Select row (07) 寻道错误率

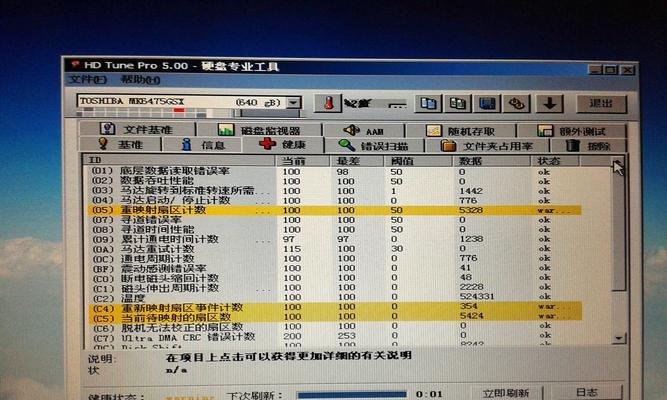pyautogui.click(x=334, y=220)
